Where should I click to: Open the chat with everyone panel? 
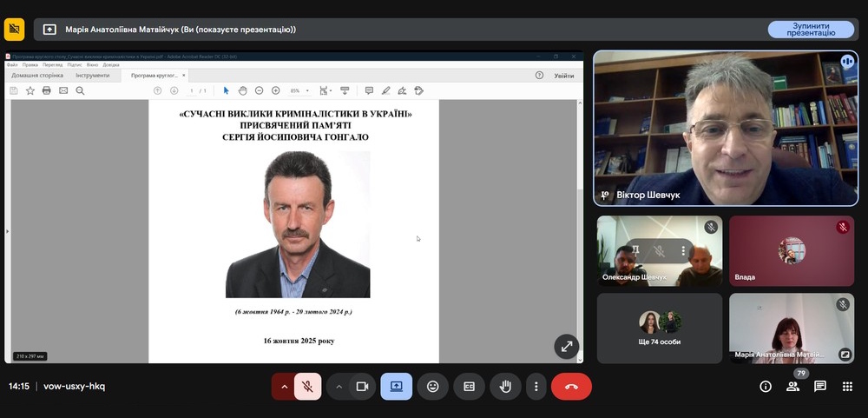pyautogui.click(x=820, y=387)
